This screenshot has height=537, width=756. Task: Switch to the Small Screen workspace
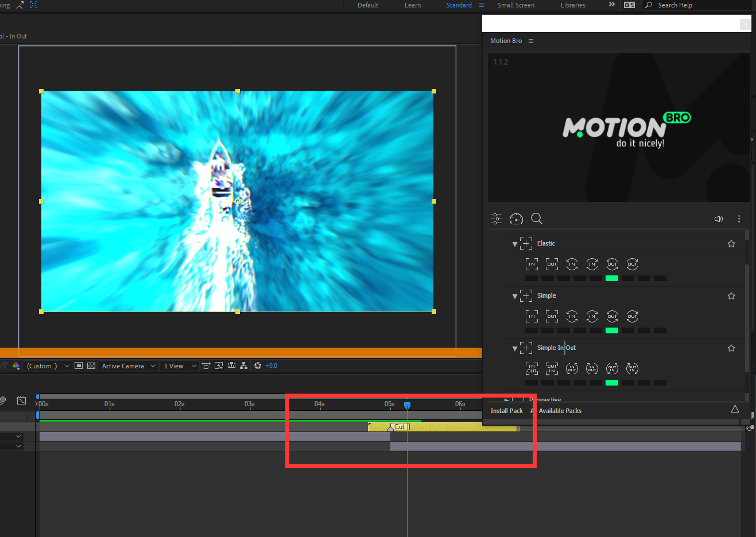[515, 5]
